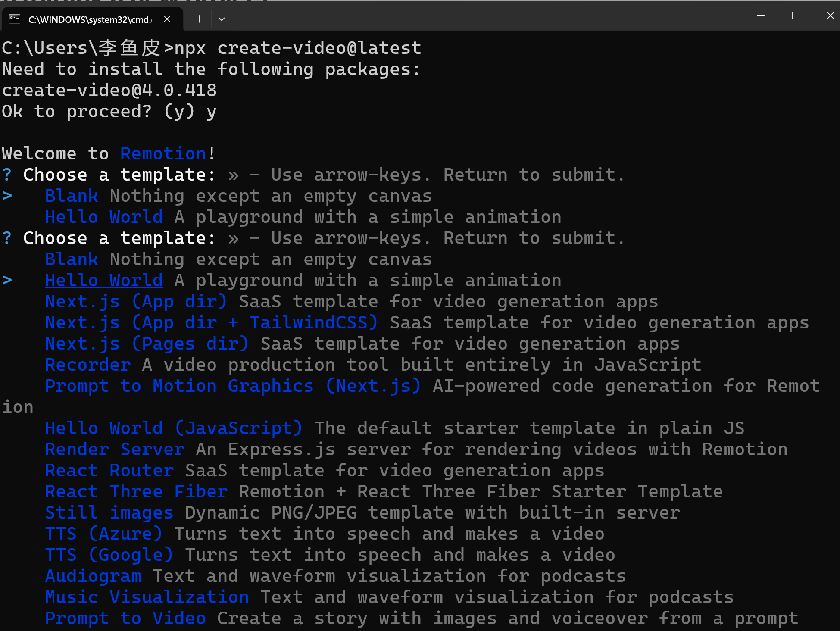Expand the terminal profiles dropdown chevron
840x631 pixels.
click(x=222, y=19)
